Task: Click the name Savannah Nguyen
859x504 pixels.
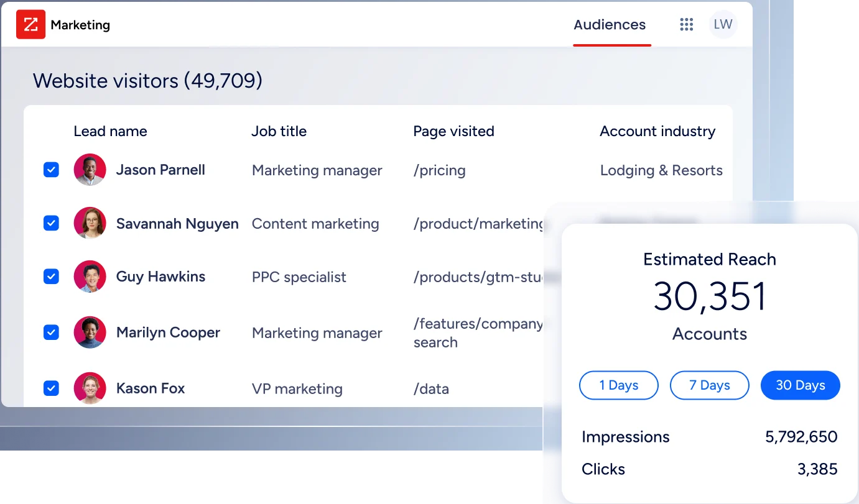Action: 177,224
